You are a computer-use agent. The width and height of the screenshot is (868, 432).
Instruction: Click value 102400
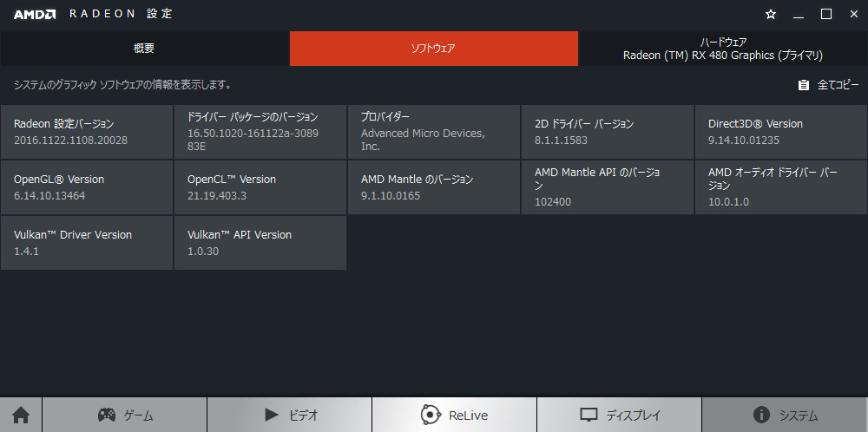(x=552, y=202)
